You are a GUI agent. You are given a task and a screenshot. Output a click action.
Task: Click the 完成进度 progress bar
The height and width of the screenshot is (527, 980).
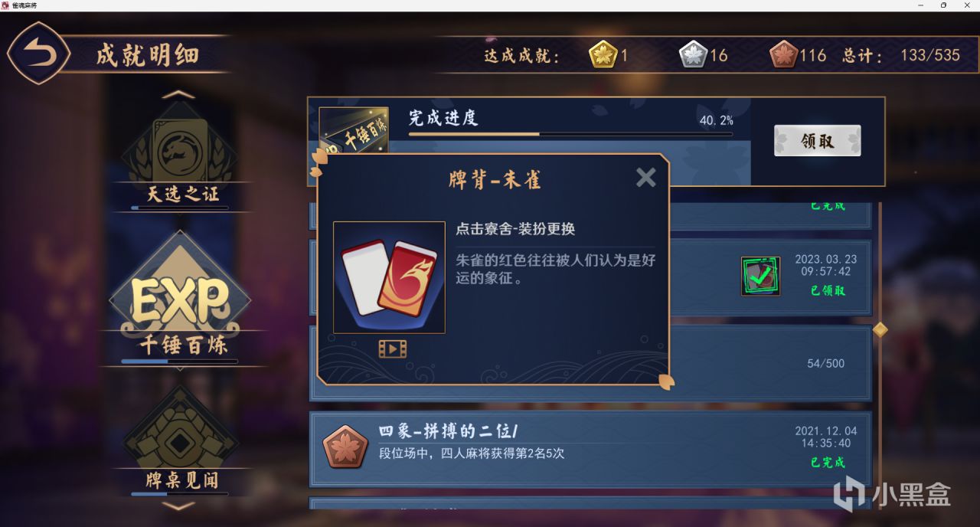click(x=570, y=134)
